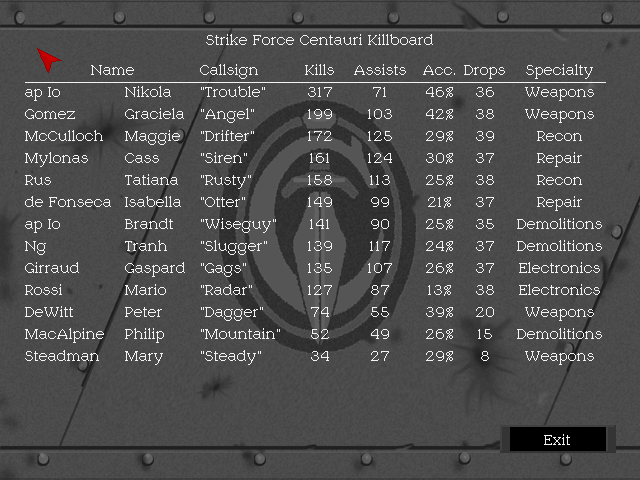Click the surname Ng
The width and height of the screenshot is (640, 480).
[36, 247]
